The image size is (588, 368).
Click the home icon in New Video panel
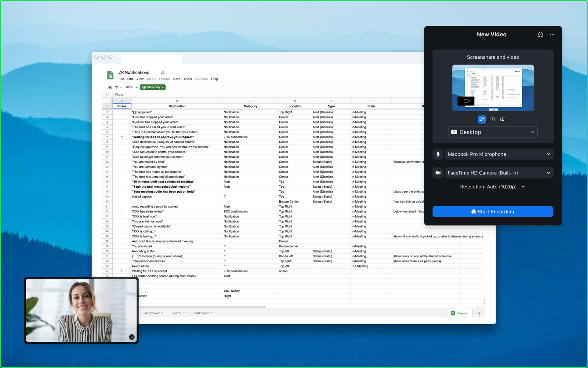pyautogui.click(x=540, y=34)
